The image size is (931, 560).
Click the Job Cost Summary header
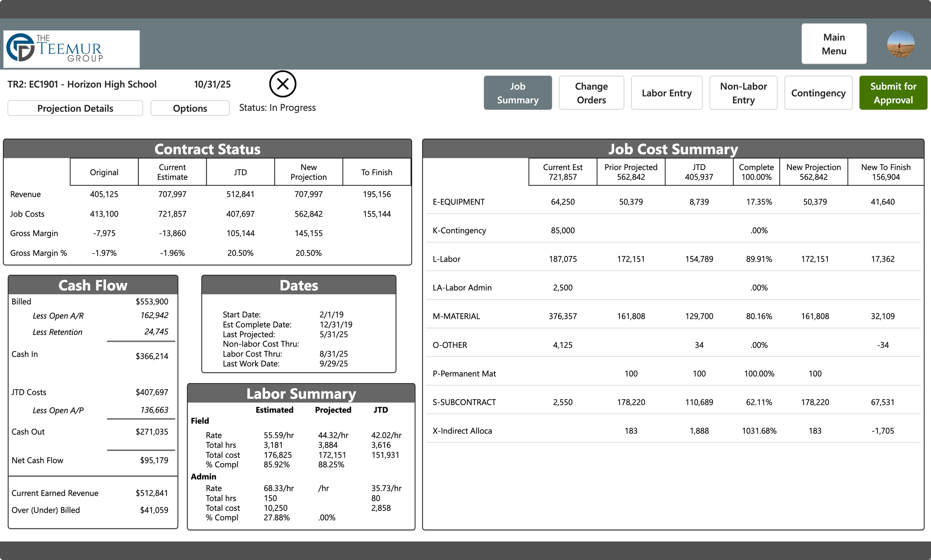tap(673, 149)
